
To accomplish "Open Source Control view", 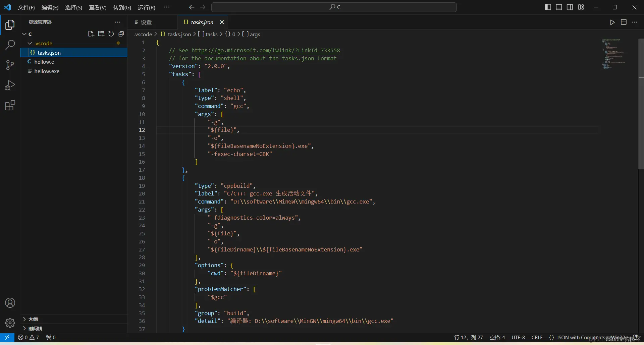I will [10, 65].
